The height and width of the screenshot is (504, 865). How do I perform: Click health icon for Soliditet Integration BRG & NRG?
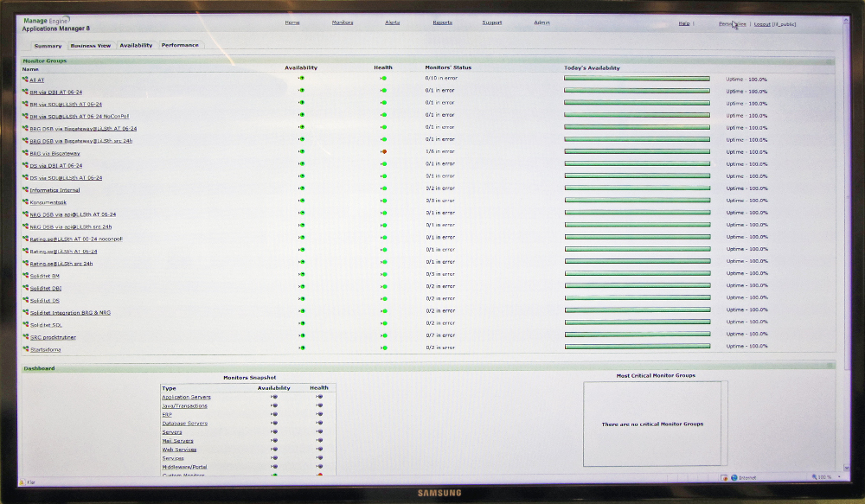click(384, 311)
